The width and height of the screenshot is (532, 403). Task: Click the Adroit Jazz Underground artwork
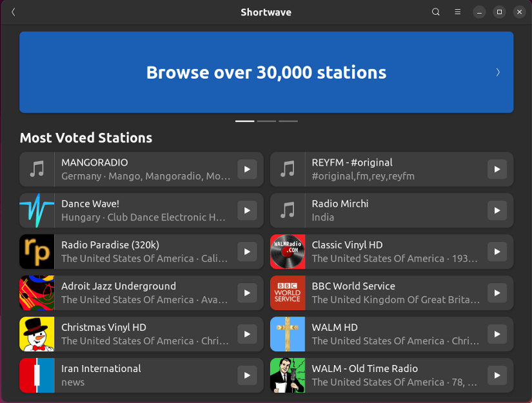(x=37, y=293)
